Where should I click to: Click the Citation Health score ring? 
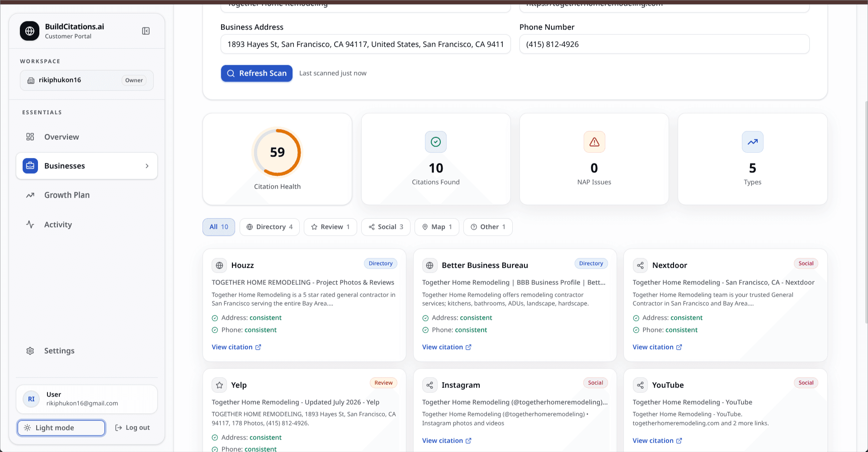[x=277, y=152]
